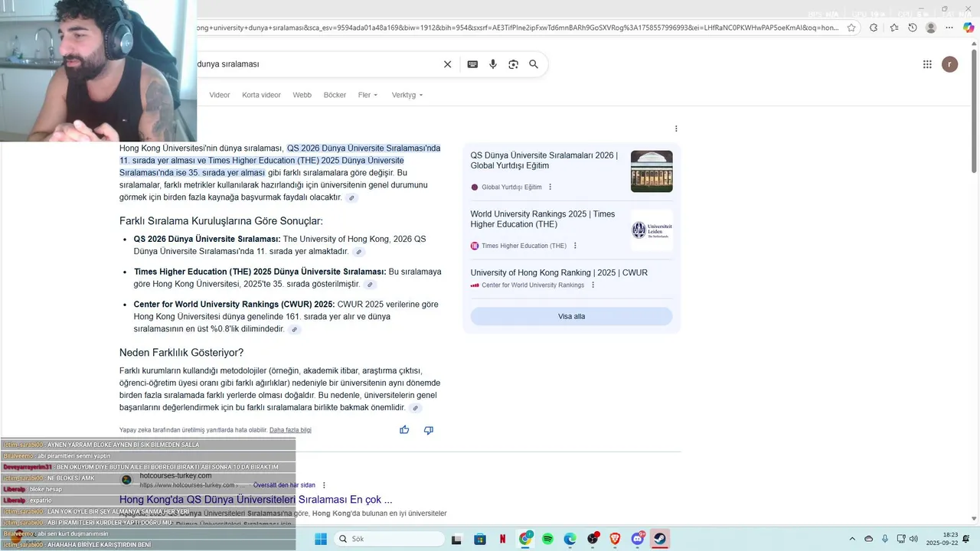Screen dimensions: 980x551
Task: Open browser history clock icon
Action: coord(913,28)
